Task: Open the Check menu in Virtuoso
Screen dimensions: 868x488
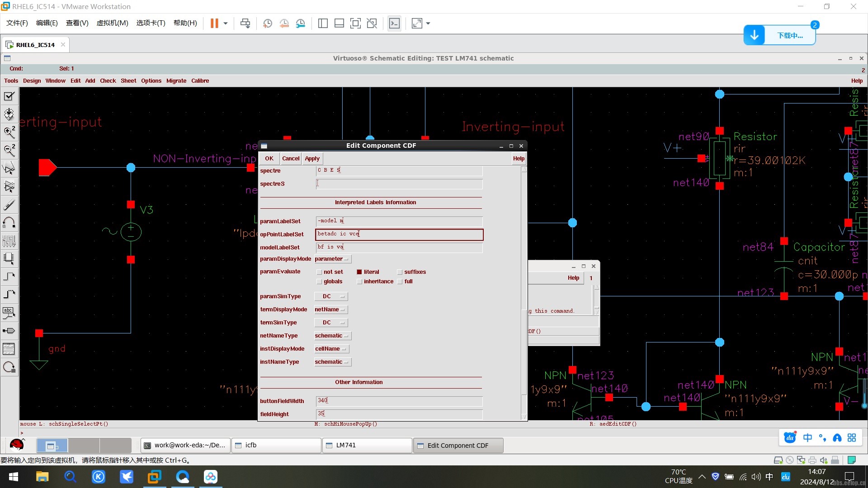Action: pos(108,81)
